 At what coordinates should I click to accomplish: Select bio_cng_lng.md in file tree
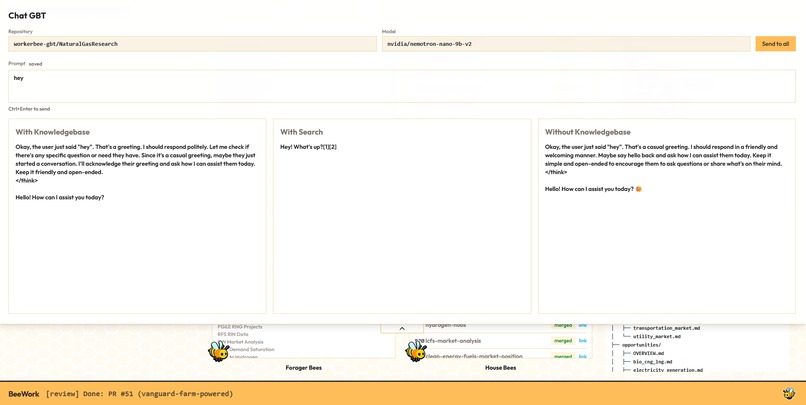[652, 362]
